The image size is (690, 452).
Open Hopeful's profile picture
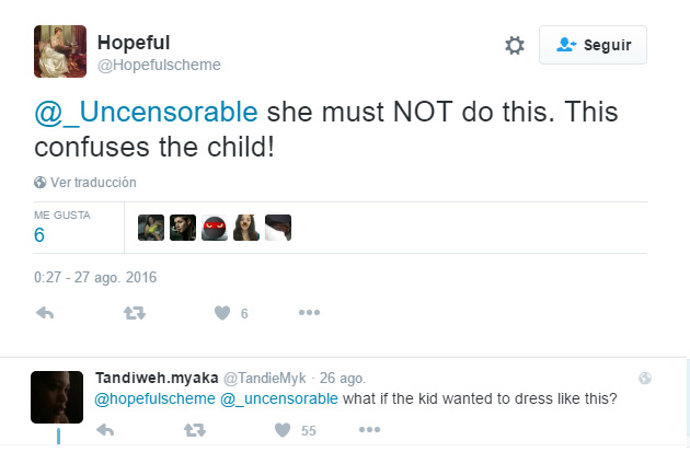point(60,52)
